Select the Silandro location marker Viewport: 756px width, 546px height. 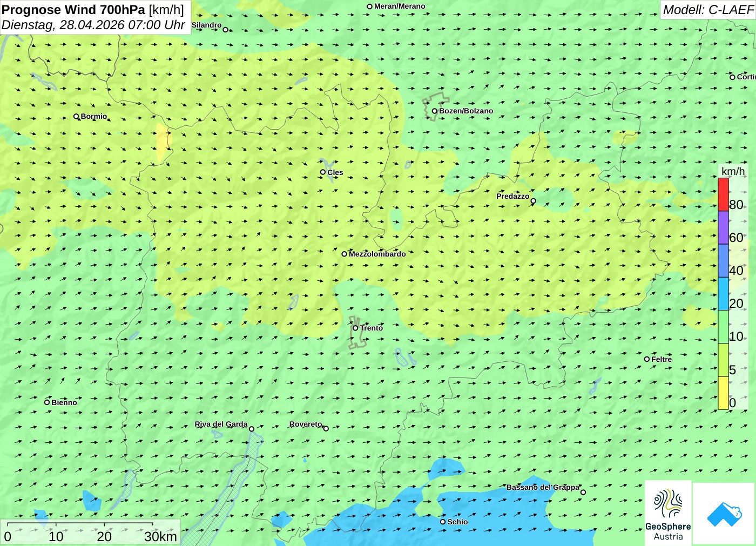click(226, 30)
